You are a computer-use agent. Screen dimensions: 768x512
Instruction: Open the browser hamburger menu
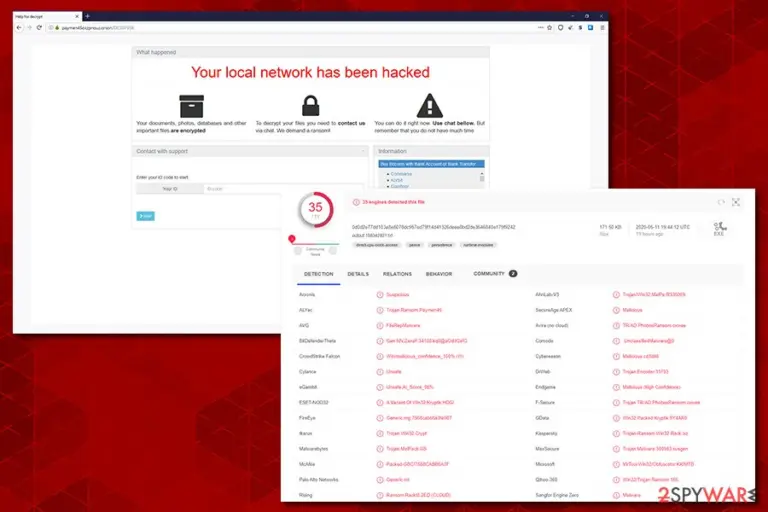pyautogui.click(x=602, y=28)
